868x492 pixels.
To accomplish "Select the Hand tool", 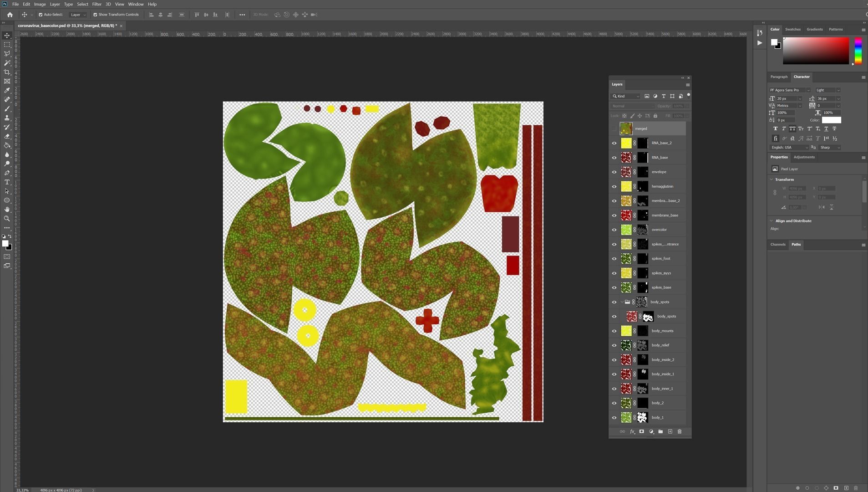I will click(7, 209).
